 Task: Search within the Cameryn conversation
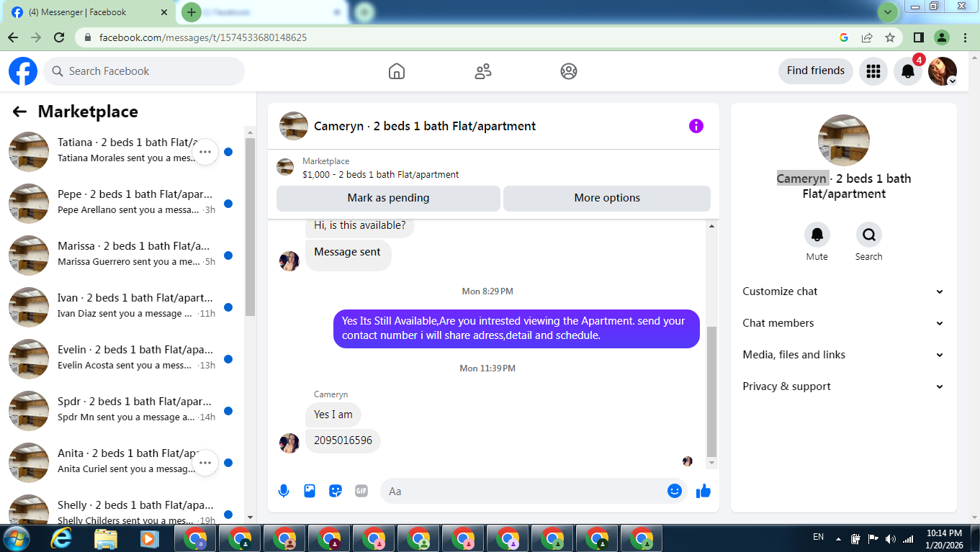(868, 235)
